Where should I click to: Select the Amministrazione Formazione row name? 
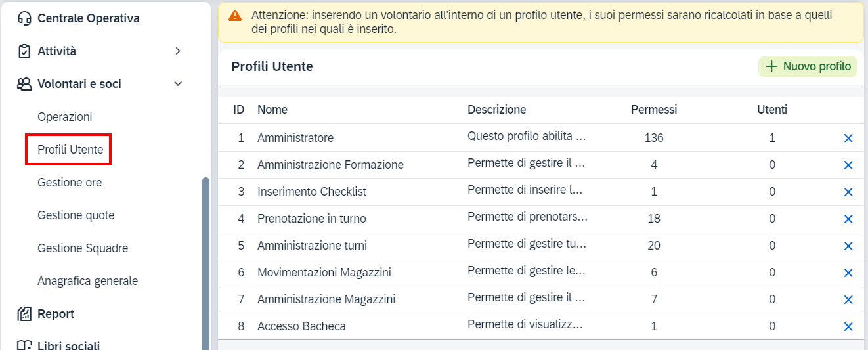coord(330,165)
